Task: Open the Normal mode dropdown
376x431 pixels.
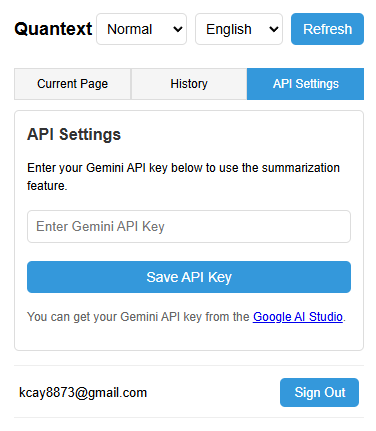Action: tap(141, 29)
